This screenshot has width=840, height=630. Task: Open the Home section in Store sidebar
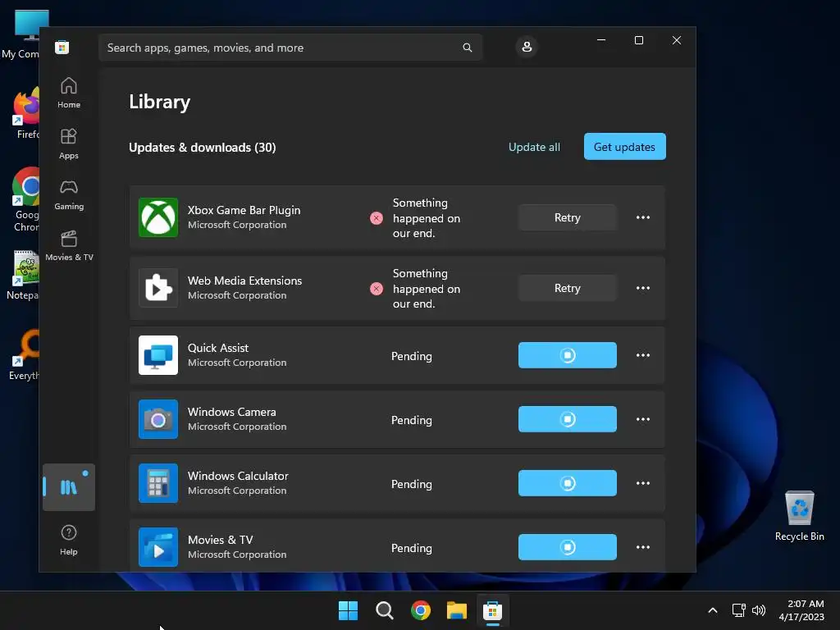click(x=69, y=94)
